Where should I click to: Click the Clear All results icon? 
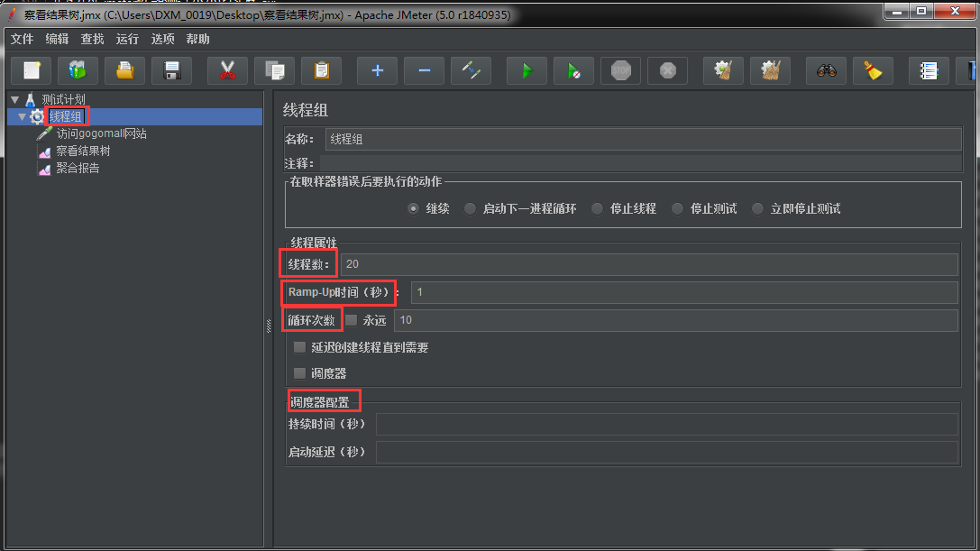tap(770, 70)
